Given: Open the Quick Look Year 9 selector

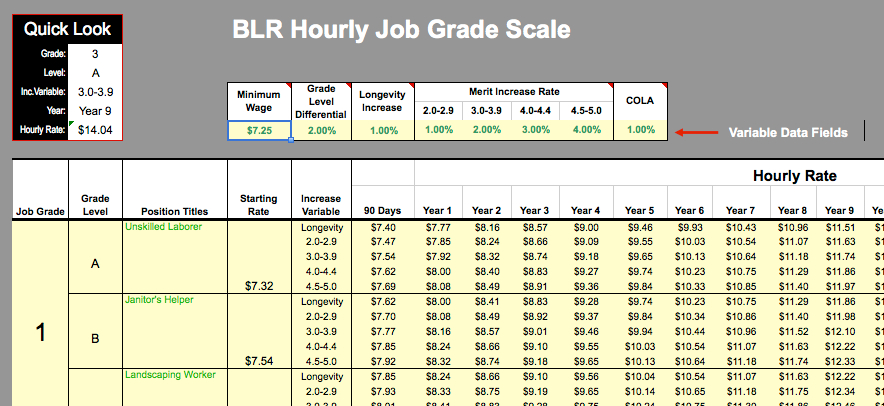Looking at the screenshot, I should point(95,111).
